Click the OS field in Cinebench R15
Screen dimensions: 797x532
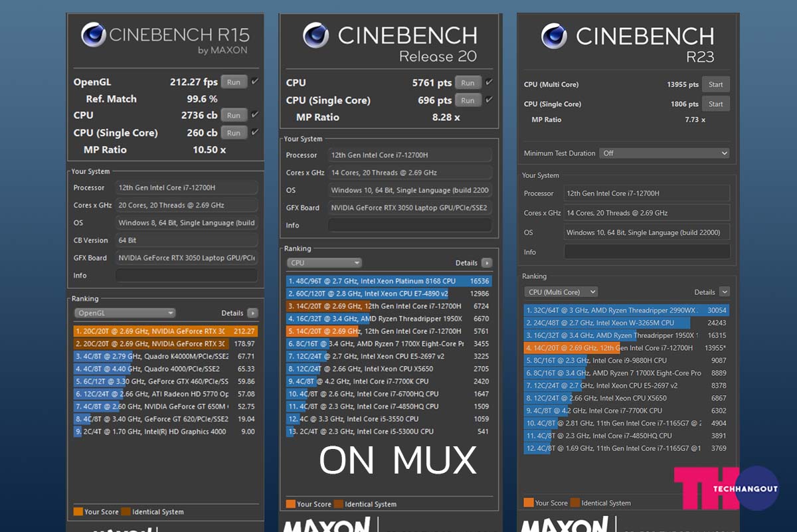tap(186, 223)
